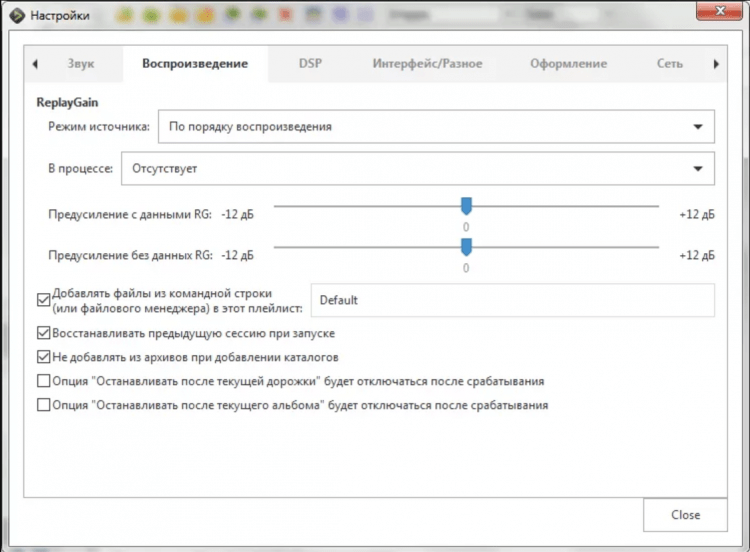The image size is (750, 552).
Task: Select the Воспроизведение tab
Action: (x=195, y=64)
